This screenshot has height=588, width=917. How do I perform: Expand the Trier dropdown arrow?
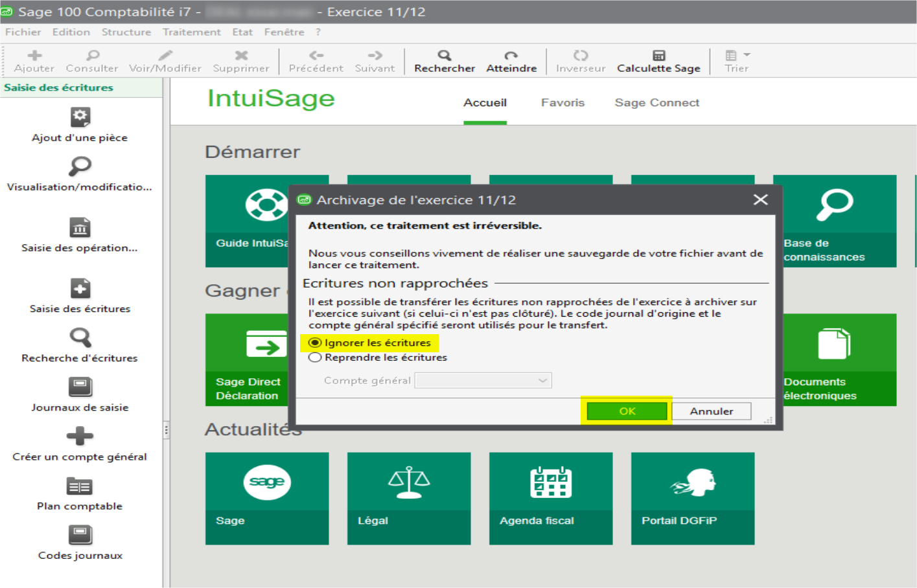point(747,55)
